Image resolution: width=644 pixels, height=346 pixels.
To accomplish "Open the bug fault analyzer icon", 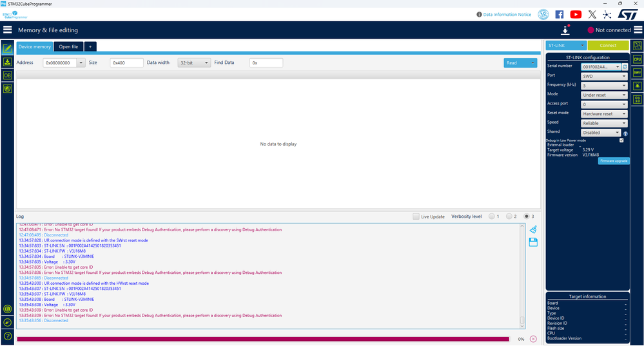I will 638,86.
